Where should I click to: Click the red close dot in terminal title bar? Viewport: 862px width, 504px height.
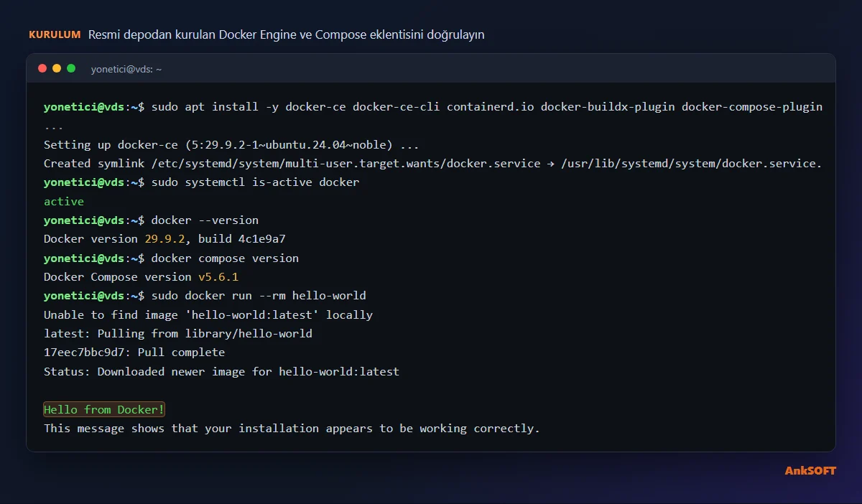[42, 68]
